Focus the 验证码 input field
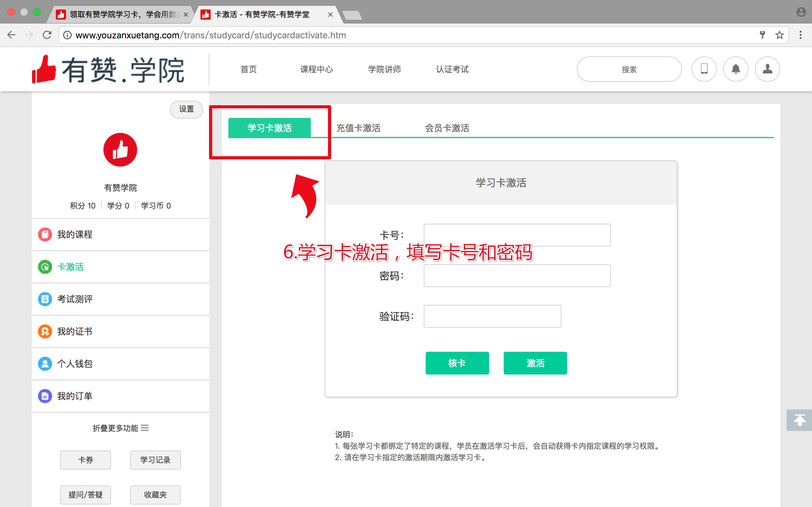 point(492,316)
